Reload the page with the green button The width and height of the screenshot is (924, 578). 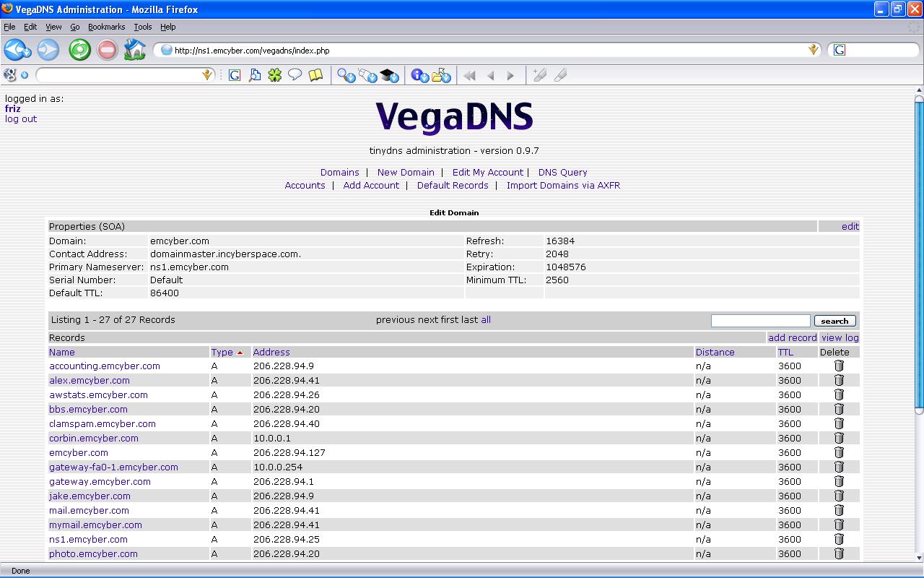[79, 50]
